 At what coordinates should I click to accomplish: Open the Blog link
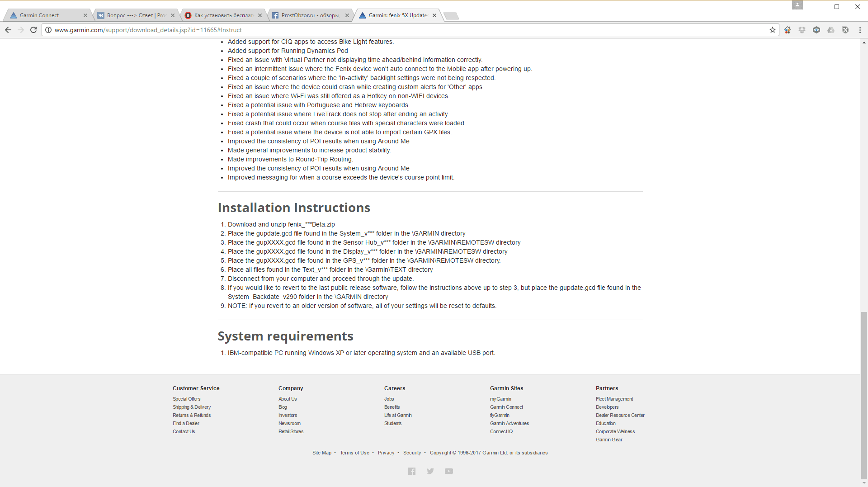(283, 407)
